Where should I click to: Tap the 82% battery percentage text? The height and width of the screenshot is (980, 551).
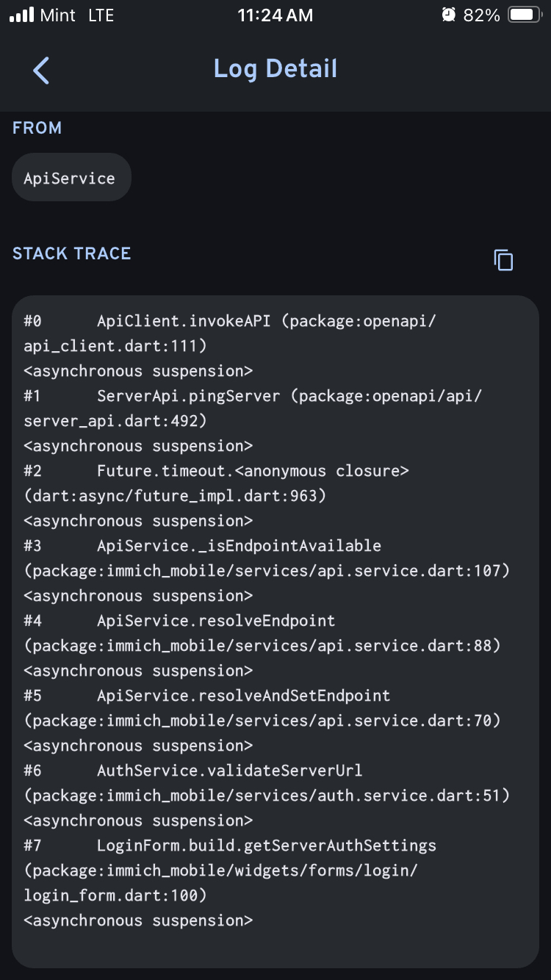point(482,15)
